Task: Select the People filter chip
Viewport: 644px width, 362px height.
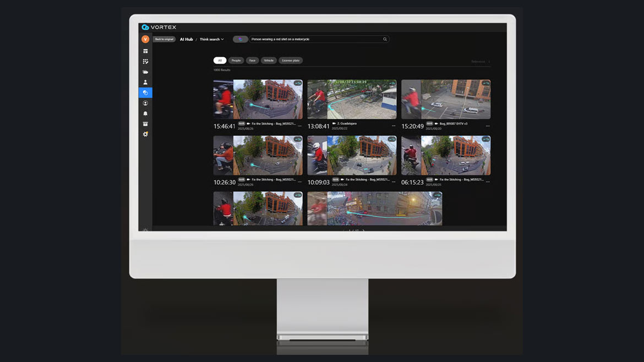Action: (236, 61)
